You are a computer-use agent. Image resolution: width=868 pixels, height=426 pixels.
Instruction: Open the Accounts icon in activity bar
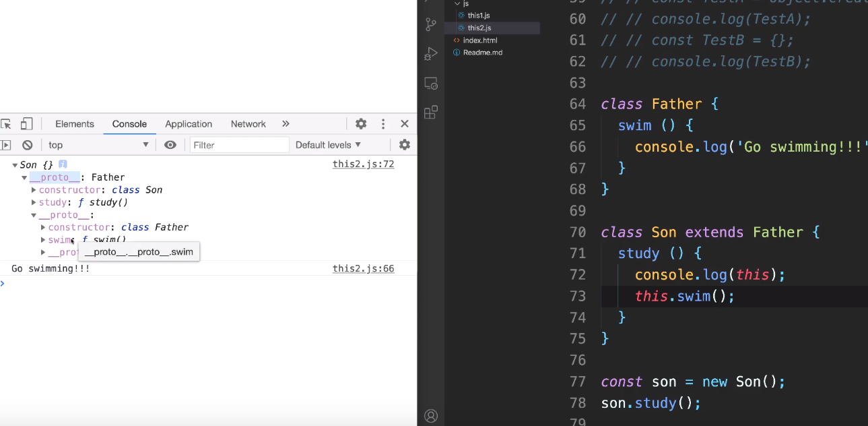[x=431, y=416]
